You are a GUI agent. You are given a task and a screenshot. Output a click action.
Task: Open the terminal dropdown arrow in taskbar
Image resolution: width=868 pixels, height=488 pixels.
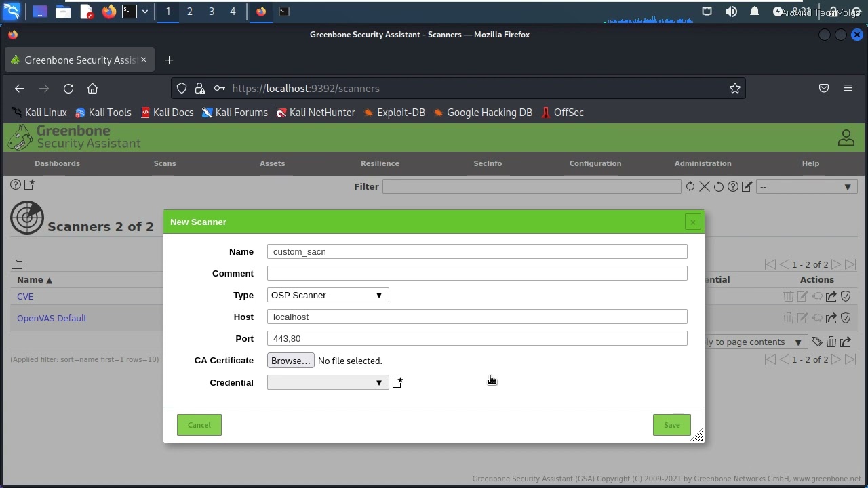point(144,12)
